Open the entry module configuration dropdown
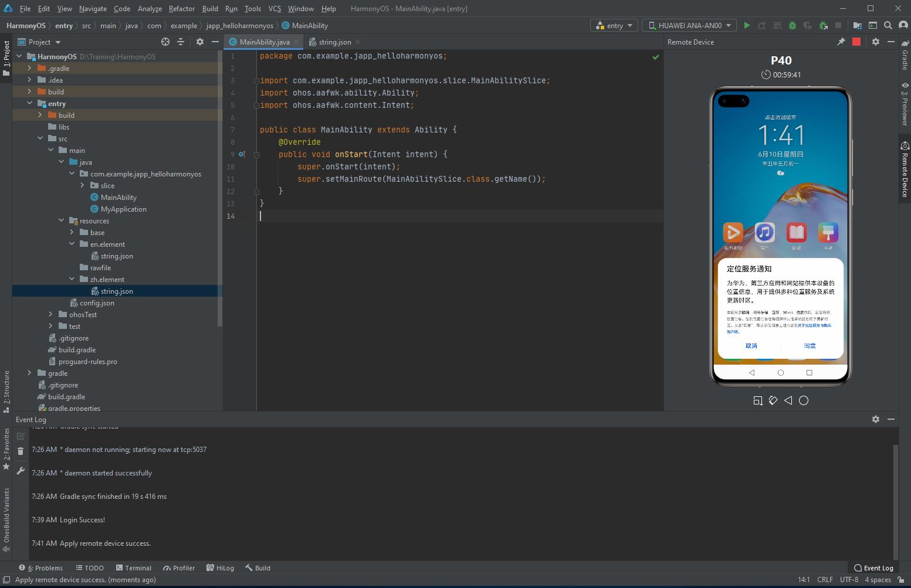Image resolution: width=911 pixels, height=588 pixels. 614,26
